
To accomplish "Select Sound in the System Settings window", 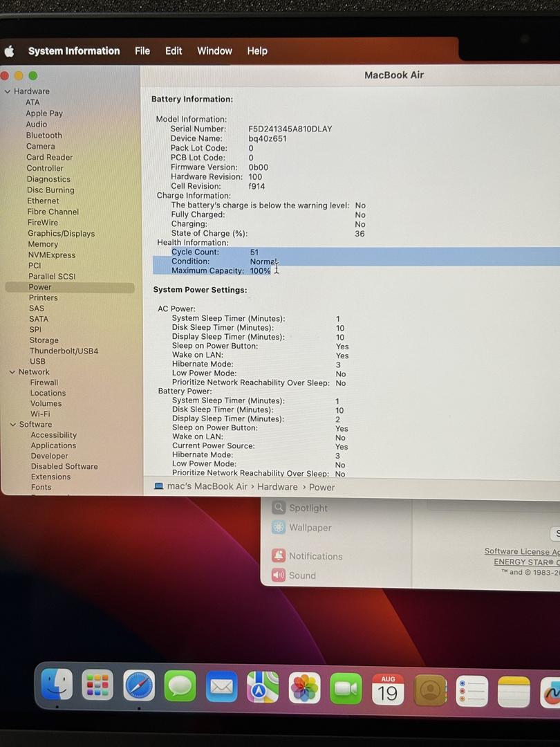I will [x=294, y=575].
